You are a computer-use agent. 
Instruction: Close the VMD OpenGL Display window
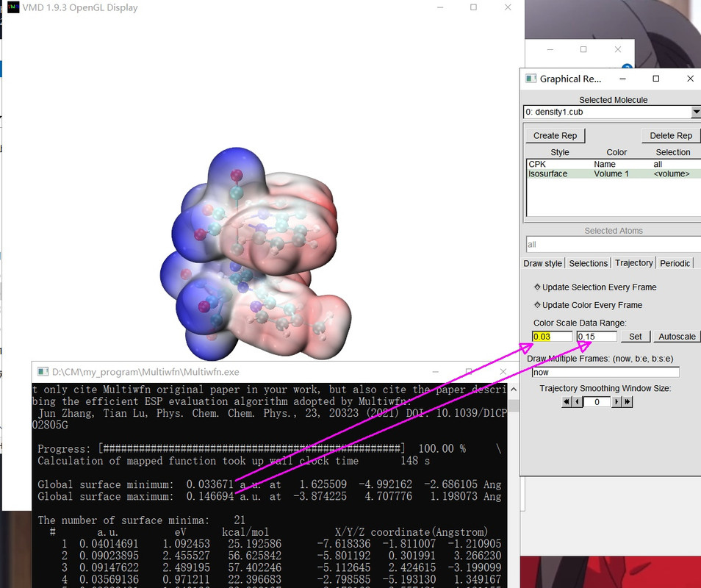(508, 7)
